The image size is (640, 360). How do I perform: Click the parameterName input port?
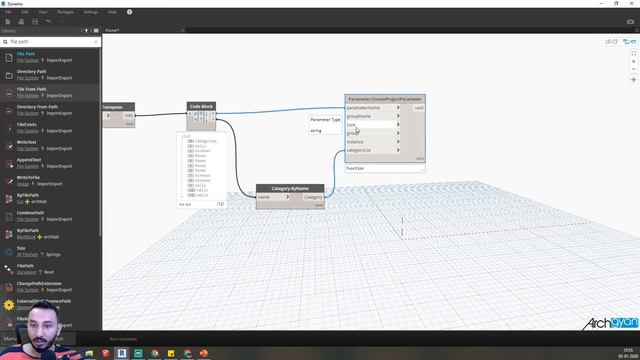pos(373,108)
